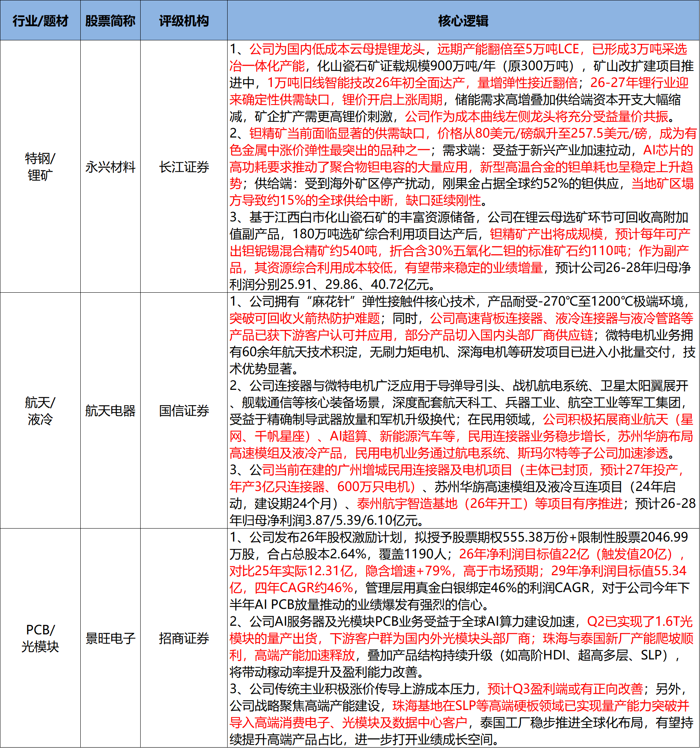
Task: Click the text 公司发布26年股权激励计划
Action: [326, 537]
